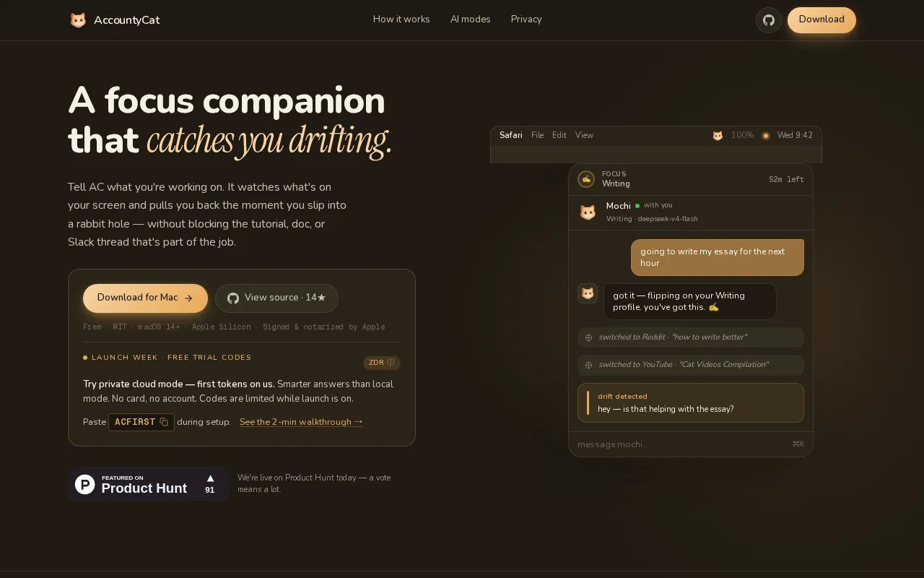Click the Wed 9:42 clock text
The height and width of the screenshot is (578, 924).
coord(795,135)
